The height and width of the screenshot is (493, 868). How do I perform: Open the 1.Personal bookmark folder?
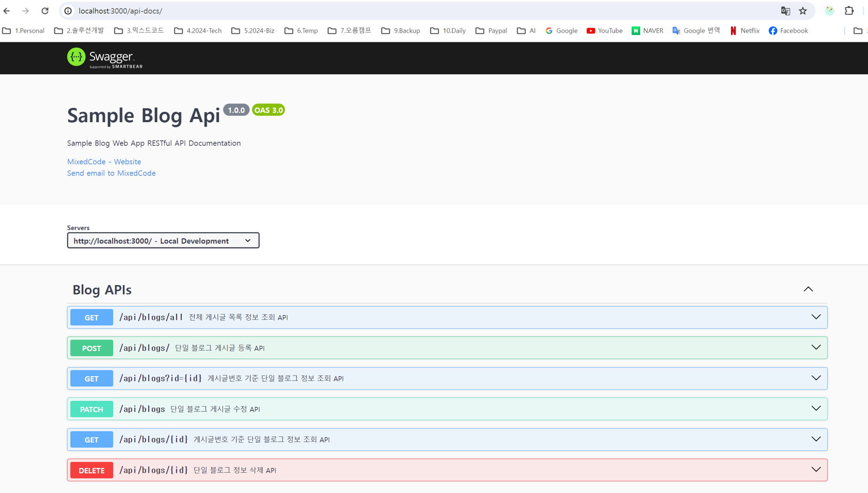pyautogui.click(x=23, y=31)
